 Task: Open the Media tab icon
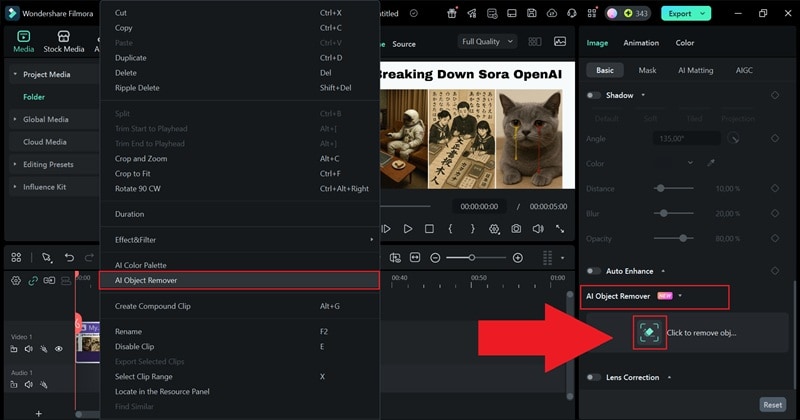point(23,36)
